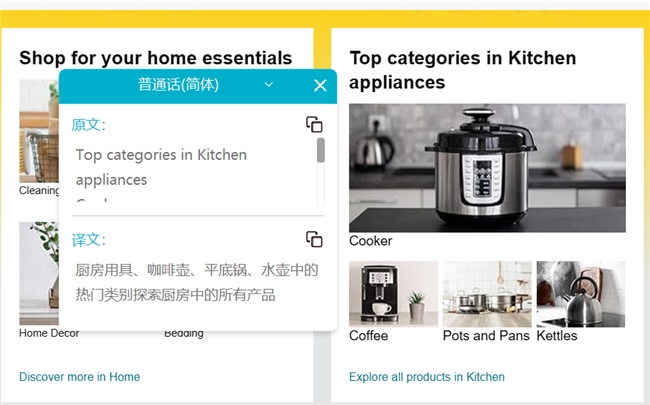Open the Cleaning category image
The height and width of the screenshot is (405, 650).
pos(39,131)
